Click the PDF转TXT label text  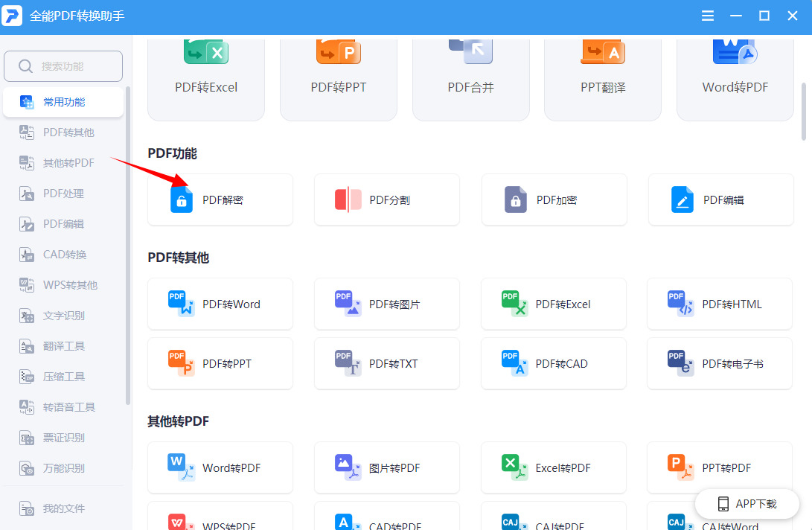tap(394, 364)
